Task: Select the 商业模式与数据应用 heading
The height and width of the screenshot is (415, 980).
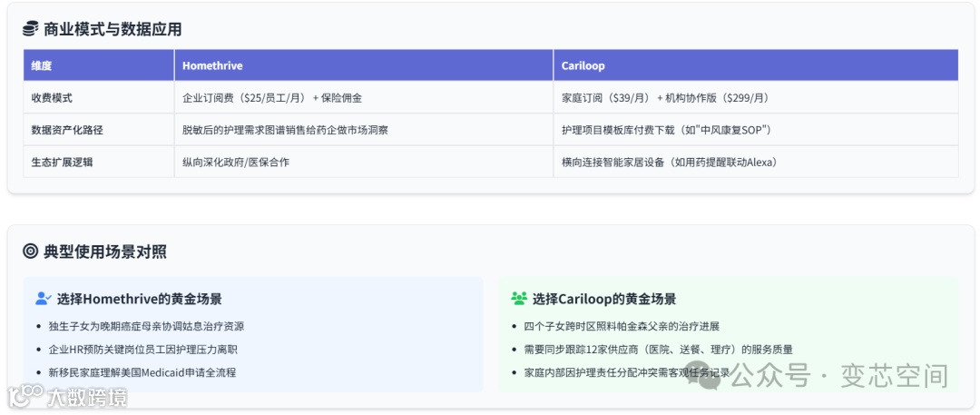Action: tap(113, 29)
